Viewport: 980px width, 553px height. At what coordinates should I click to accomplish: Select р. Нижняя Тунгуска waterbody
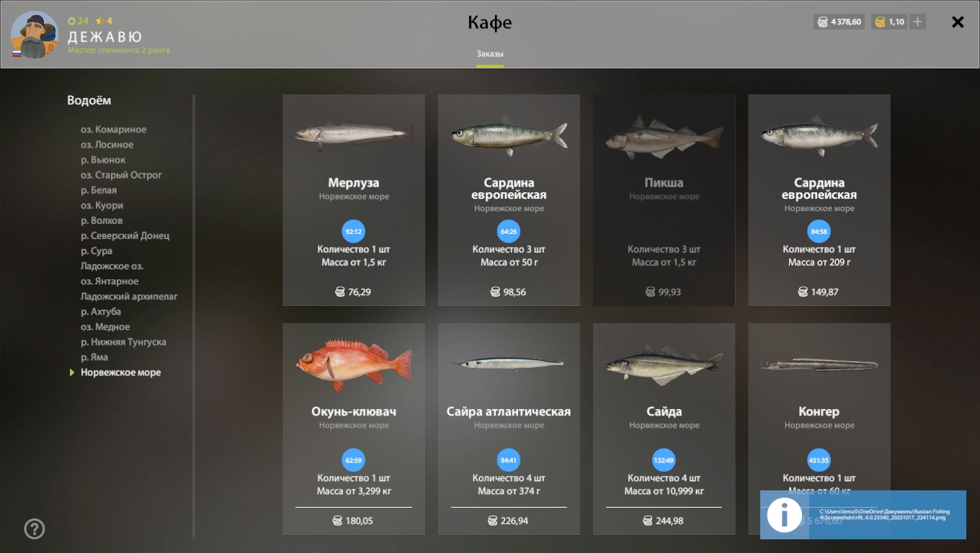123,342
